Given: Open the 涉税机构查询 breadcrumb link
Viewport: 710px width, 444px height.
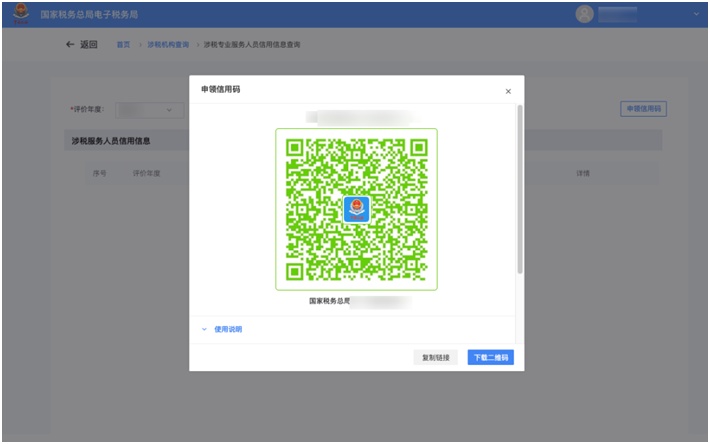Looking at the screenshot, I should click(168, 44).
